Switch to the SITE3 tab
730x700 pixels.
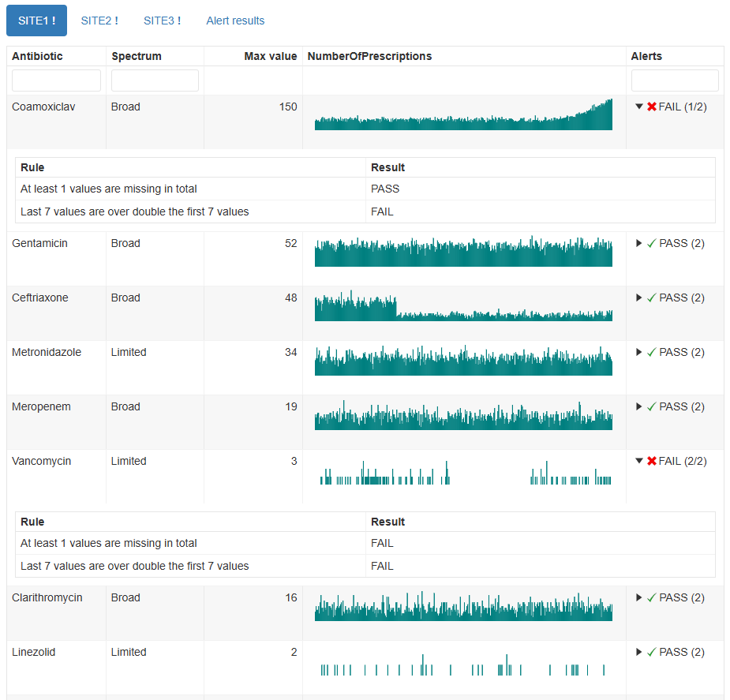[x=162, y=21]
